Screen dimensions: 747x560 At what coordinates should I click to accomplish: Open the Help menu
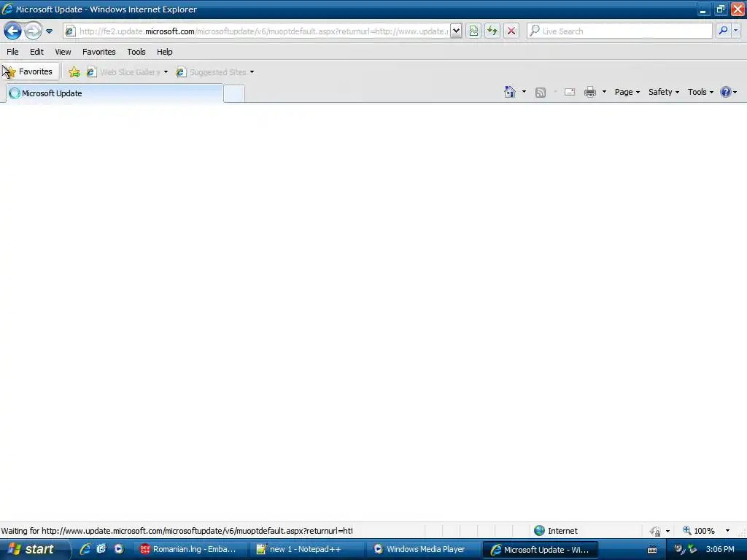165,52
